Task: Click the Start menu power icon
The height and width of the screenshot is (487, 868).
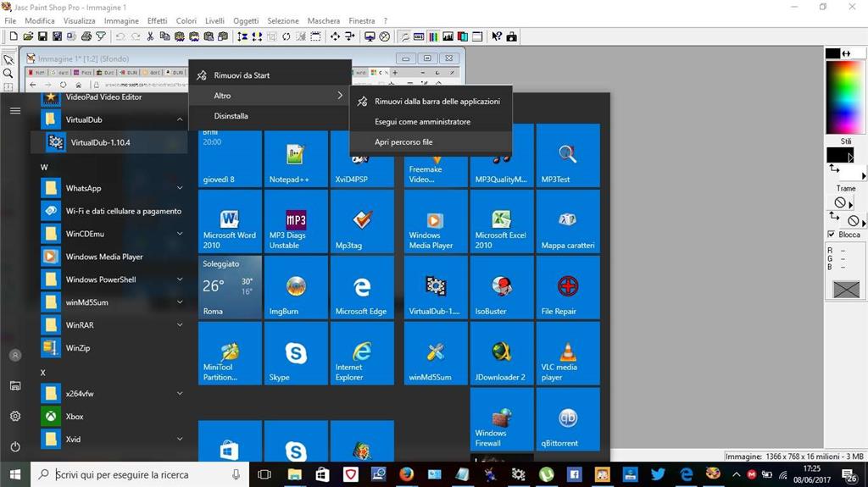Action: pos(15,446)
